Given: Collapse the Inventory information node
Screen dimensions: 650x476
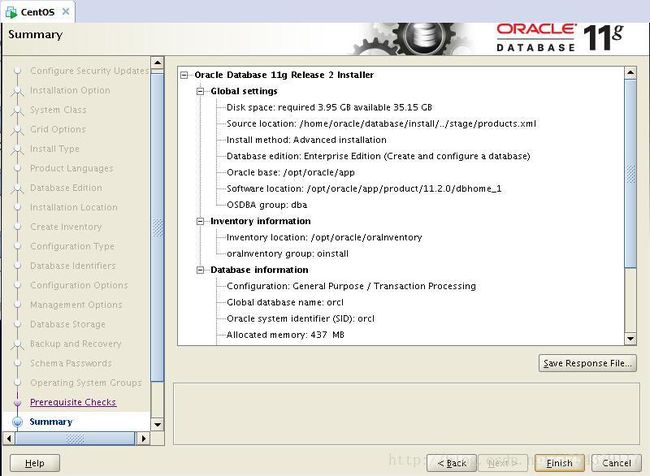Looking at the screenshot, I should (x=200, y=221).
